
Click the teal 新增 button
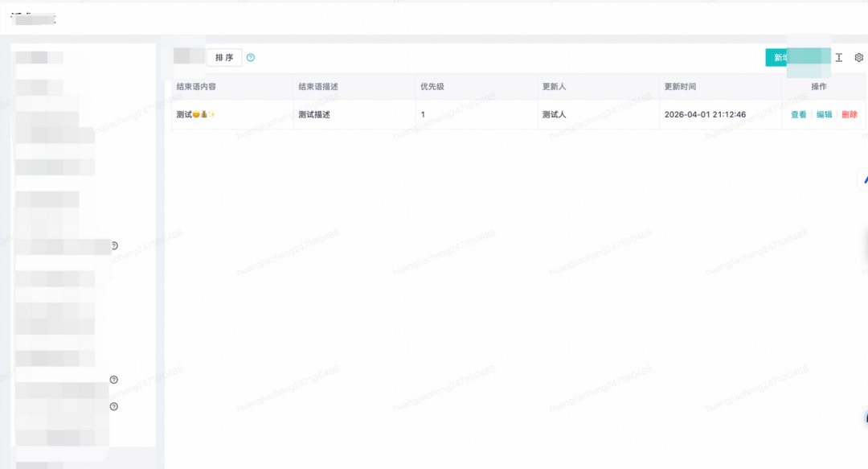click(x=798, y=58)
